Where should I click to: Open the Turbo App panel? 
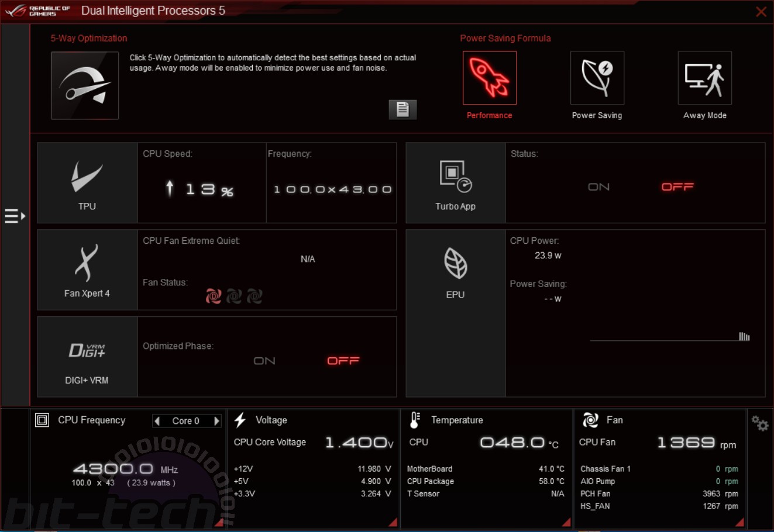[455, 183]
